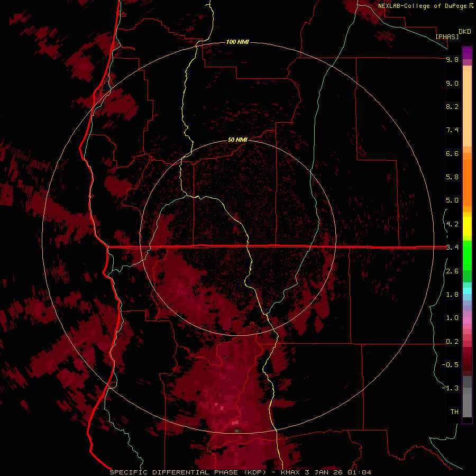Click the TH threshold label
The image size is (476, 476).
(x=454, y=412)
